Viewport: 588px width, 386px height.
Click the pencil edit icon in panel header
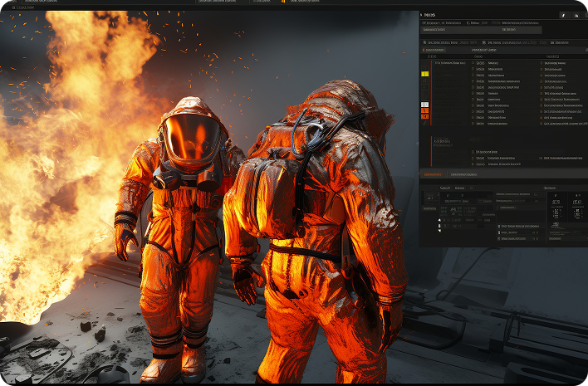(562, 15)
